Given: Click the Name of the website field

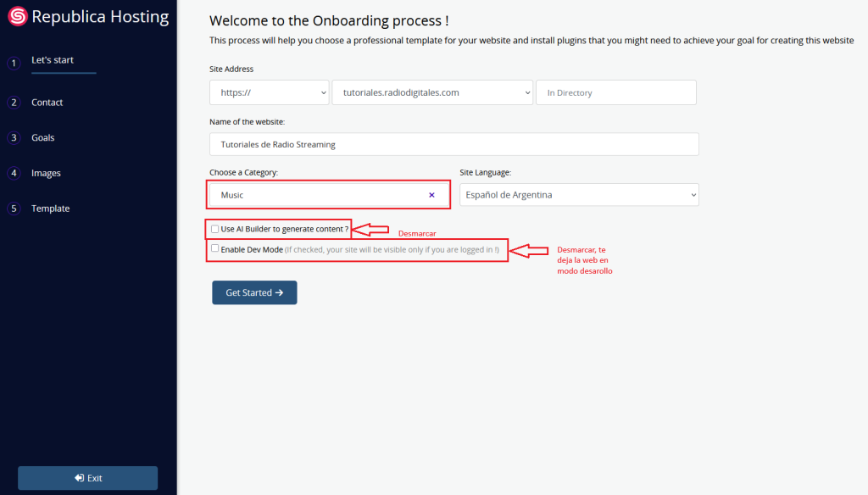Looking at the screenshot, I should (x=453, y=144).
